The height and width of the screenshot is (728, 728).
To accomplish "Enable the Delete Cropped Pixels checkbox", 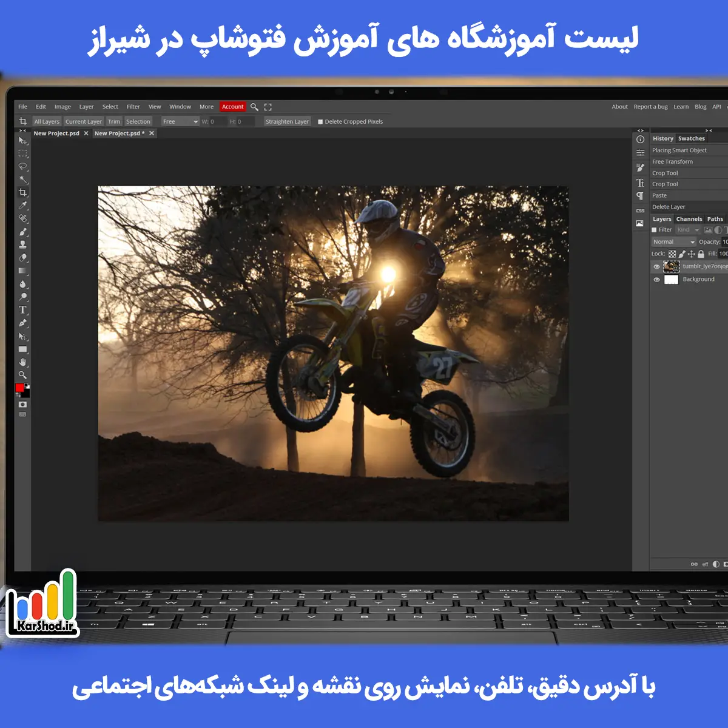I will pos(320,122).
